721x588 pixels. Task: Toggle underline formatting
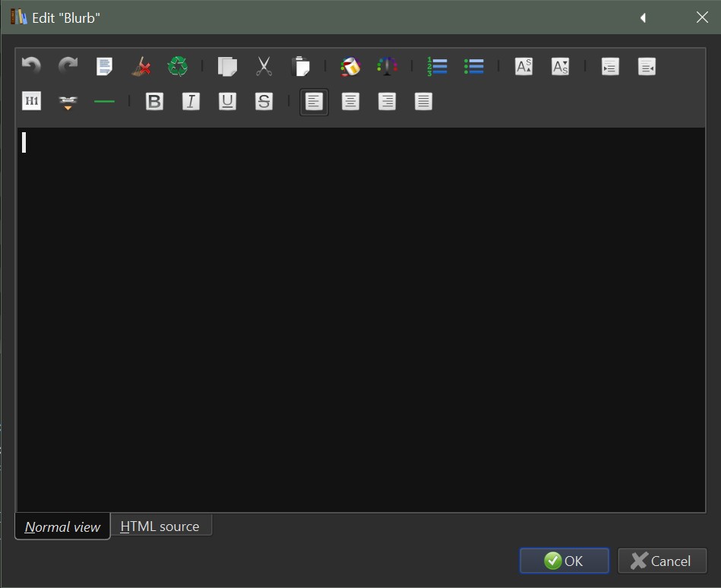227,101
